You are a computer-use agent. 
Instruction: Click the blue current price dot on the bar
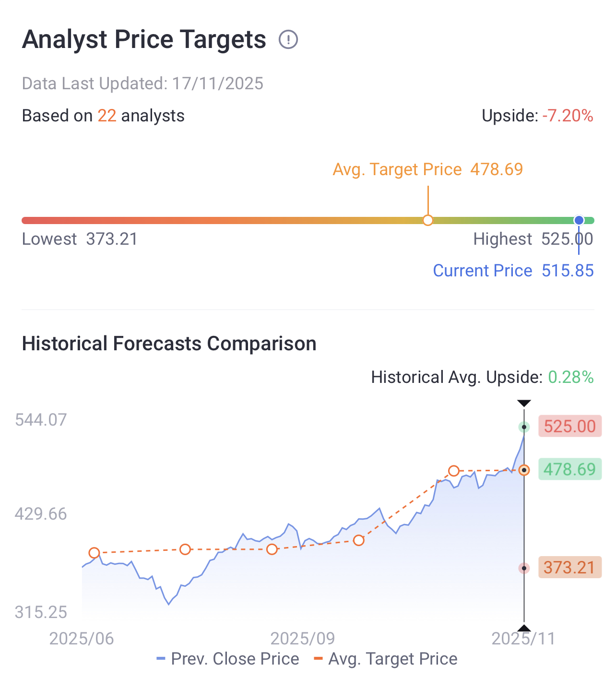(x=579, y=220)
